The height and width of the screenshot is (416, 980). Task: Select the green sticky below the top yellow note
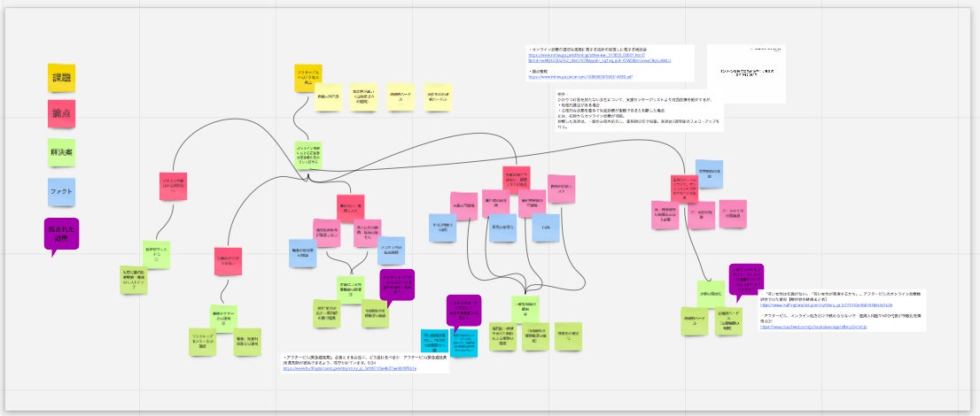point(309,156)
